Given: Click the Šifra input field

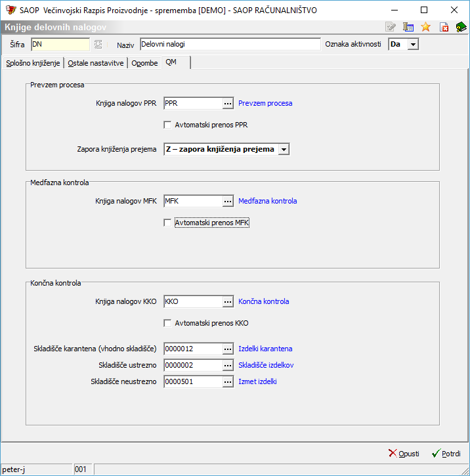Looking at the screenshot, I should (x=60, y=45).
